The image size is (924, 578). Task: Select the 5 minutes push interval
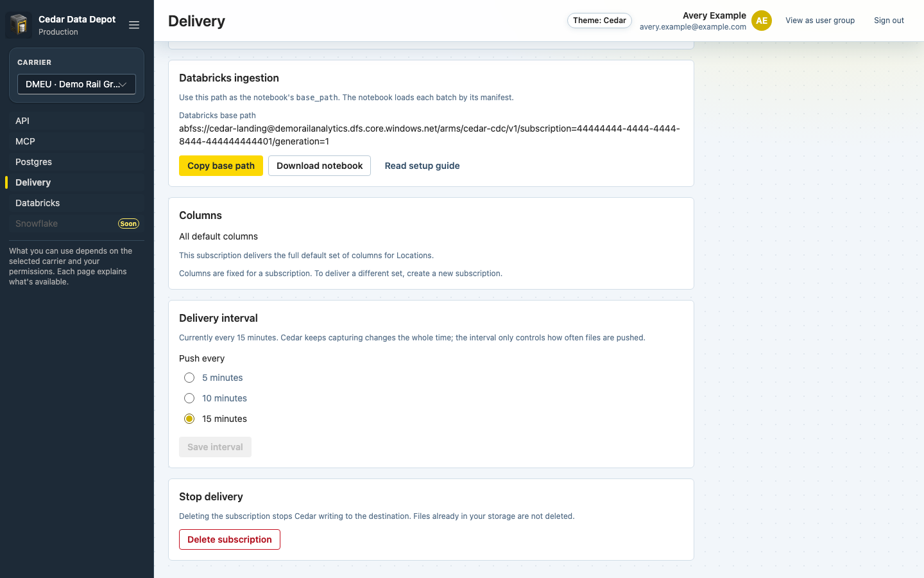click(189, 378)
